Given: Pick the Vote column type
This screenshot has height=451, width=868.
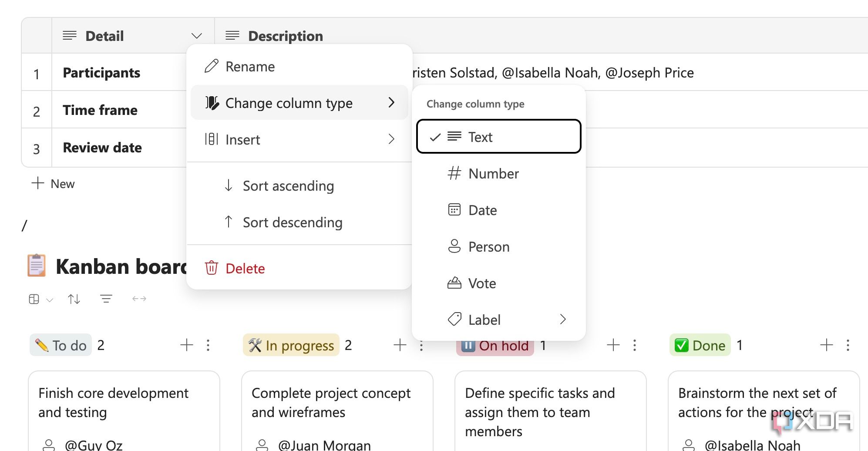Looking at the screenshot, I should [x=482, y=283].
